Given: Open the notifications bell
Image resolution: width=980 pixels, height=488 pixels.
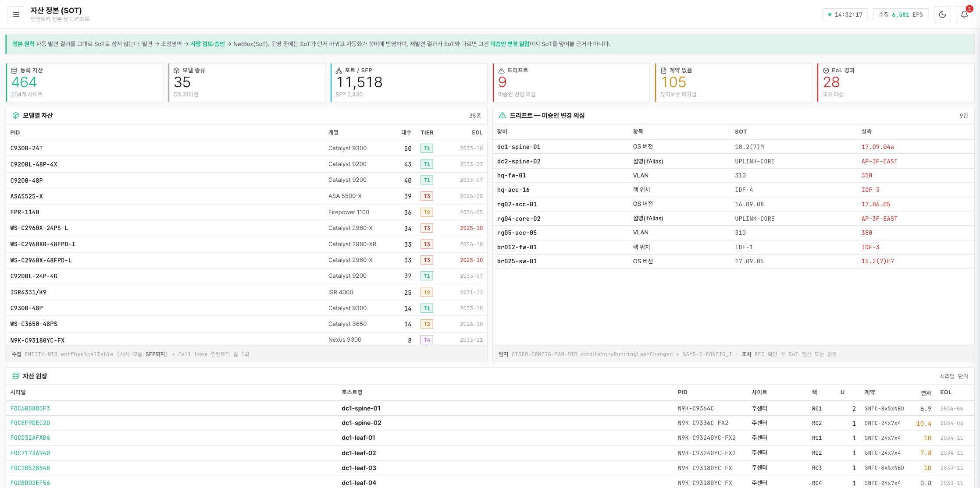Looking at the screenshot, I should [964, 14].
